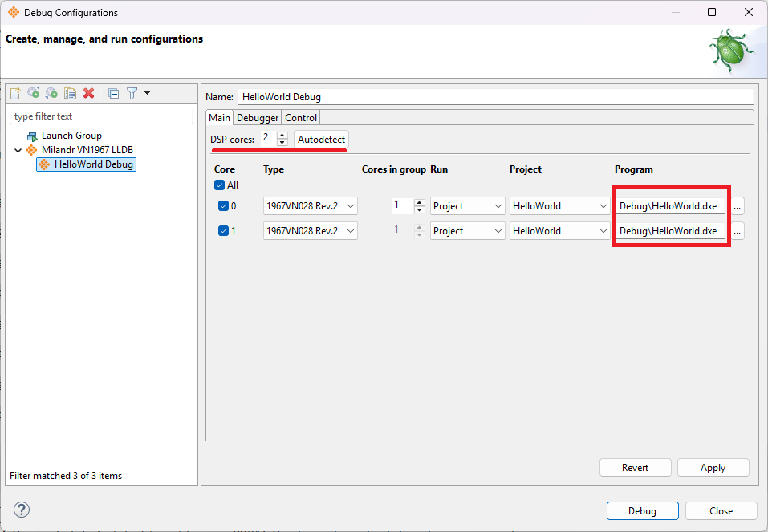Screen dimensions: 768x532
Task: Switch to the Control tab
Action: (301, 118)
